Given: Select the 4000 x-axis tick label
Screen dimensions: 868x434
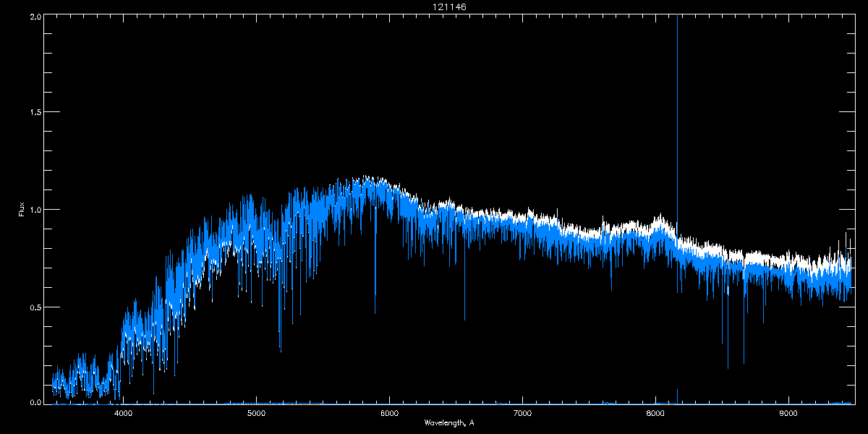Looking at the screenshot, I should pyautogui.click(x=123, y=414).
